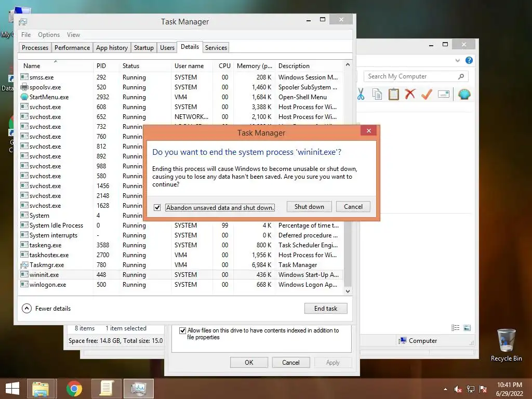Click the Name column header sort arrow
532x399 pixels.
coord(56,61)
